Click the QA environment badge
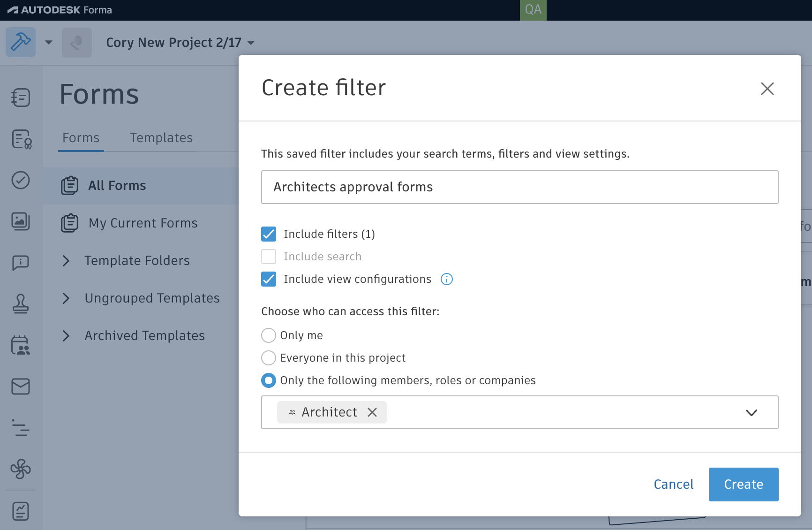 [533, 10]
